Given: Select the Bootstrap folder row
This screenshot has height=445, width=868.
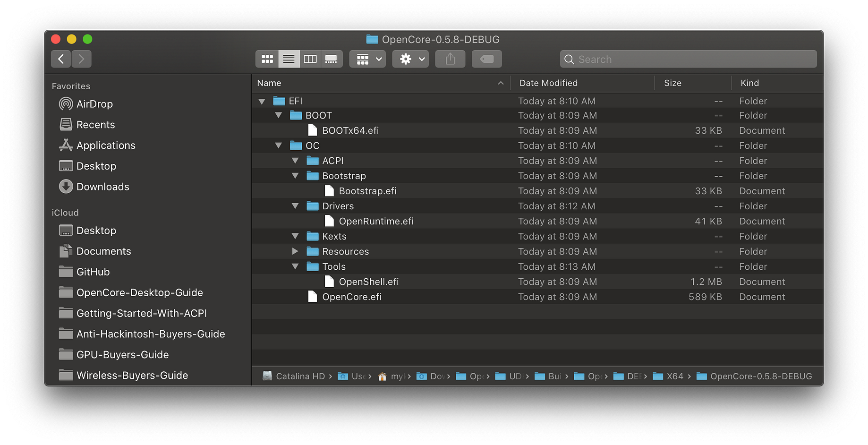Looking at the screenshot, I should click(x=537, y=176).
